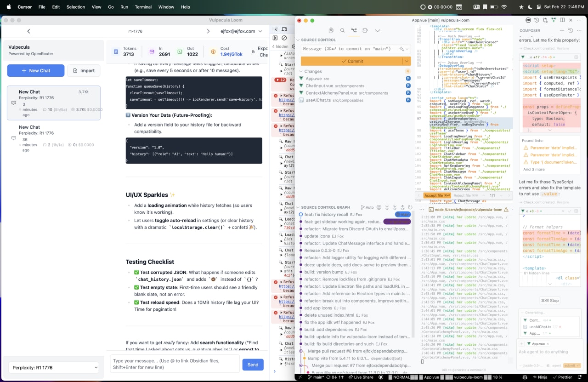Image resolution: width=588 pixels, height=382 pixels.
Task: Open the Terminal menu
Action: coord(143,7)
